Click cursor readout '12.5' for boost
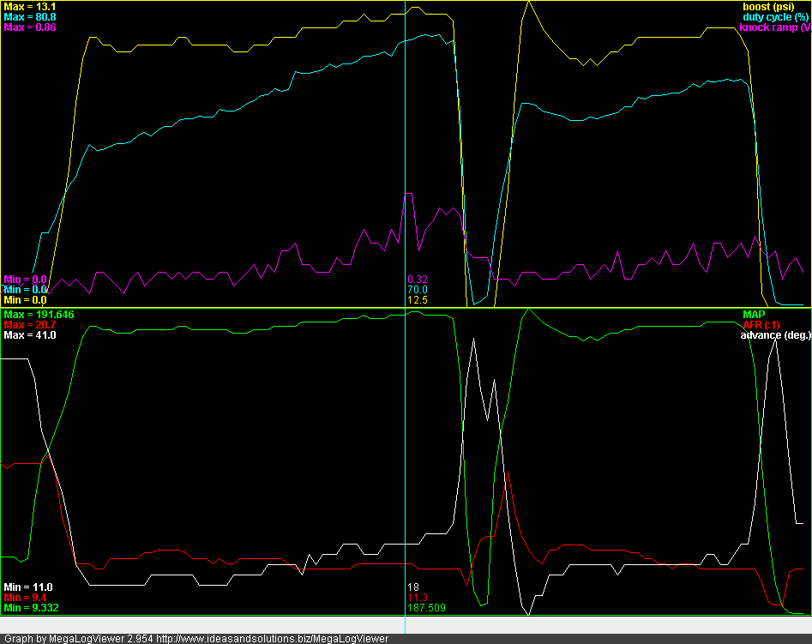Screen dimensions: 812x644 click(418, 300)
